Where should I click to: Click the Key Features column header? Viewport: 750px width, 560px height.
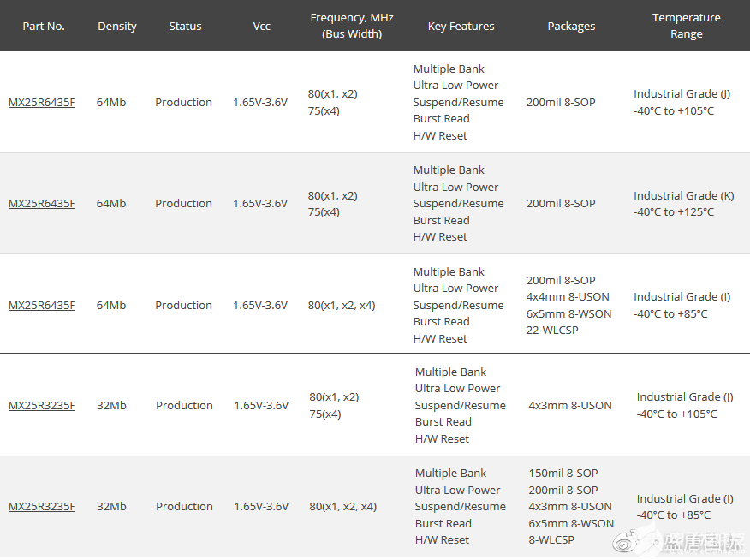[461, 27]
